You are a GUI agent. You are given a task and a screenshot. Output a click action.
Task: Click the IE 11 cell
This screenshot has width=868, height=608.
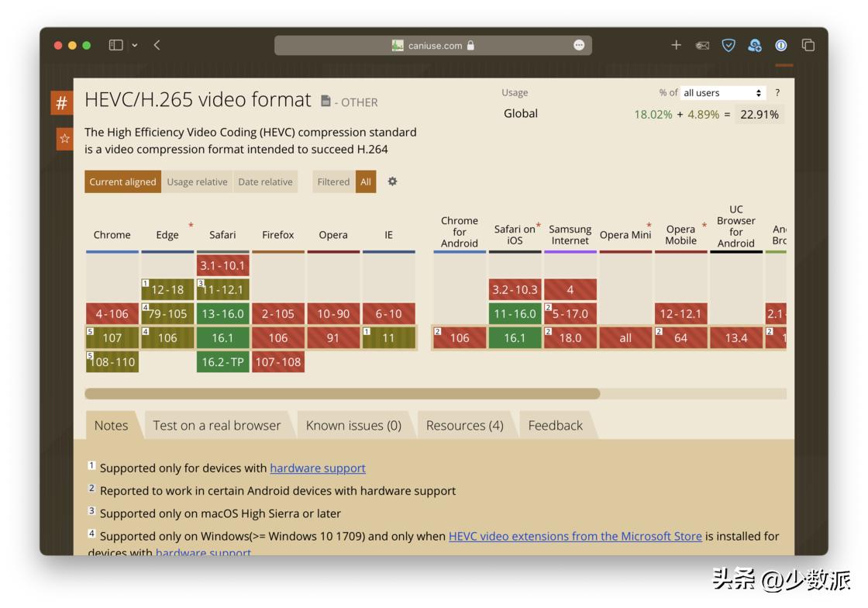click(388, 338)
